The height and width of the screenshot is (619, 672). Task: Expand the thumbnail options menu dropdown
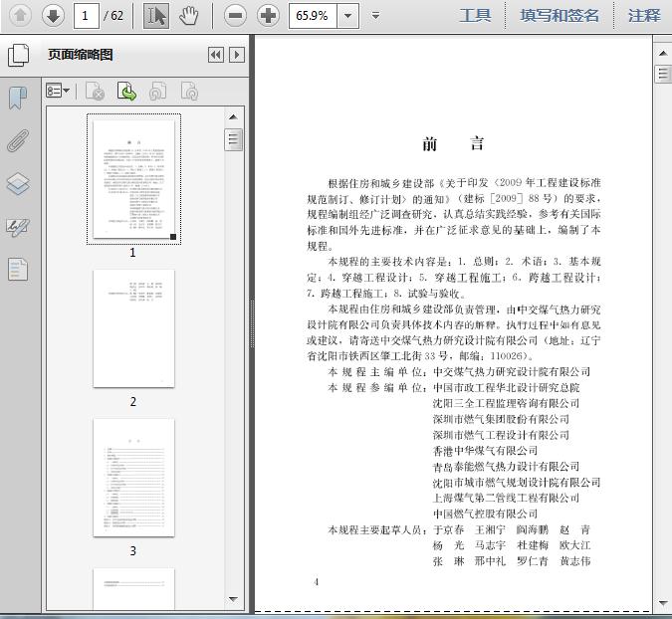point(58,92)
